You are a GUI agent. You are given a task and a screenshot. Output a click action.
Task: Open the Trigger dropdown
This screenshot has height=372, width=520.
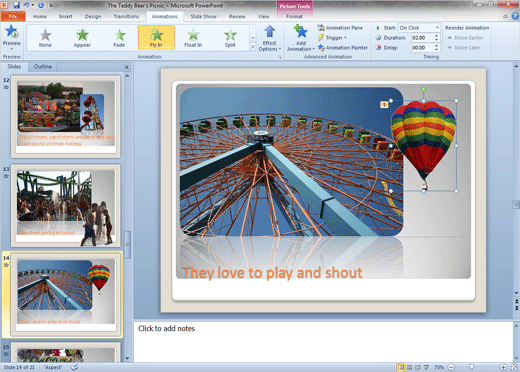[332, 38]
